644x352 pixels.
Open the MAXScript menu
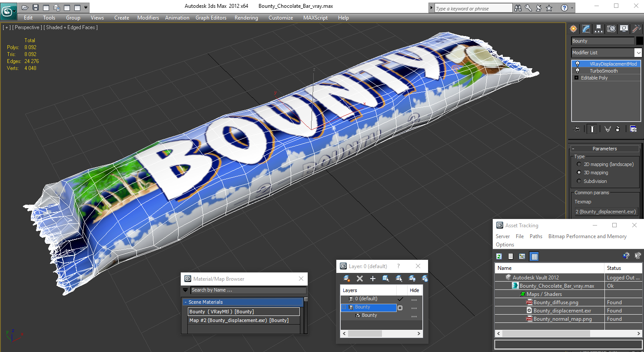315,18
